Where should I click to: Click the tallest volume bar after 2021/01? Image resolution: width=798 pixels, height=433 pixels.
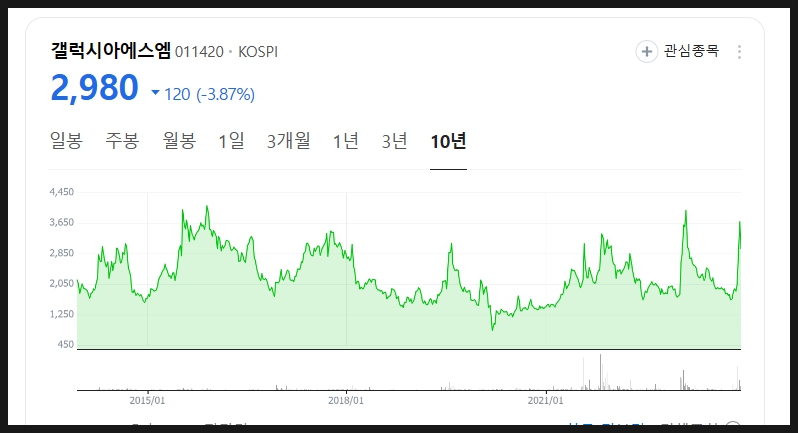tap(601, 372)
